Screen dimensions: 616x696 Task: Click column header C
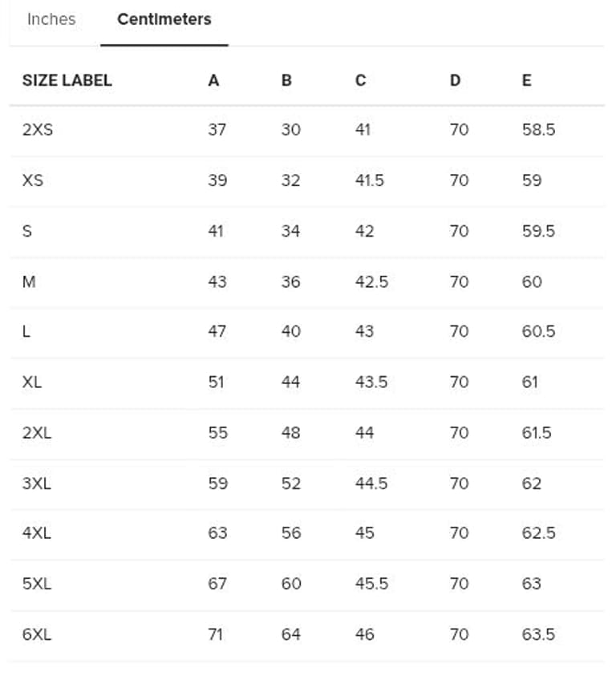tap(360, 80)
